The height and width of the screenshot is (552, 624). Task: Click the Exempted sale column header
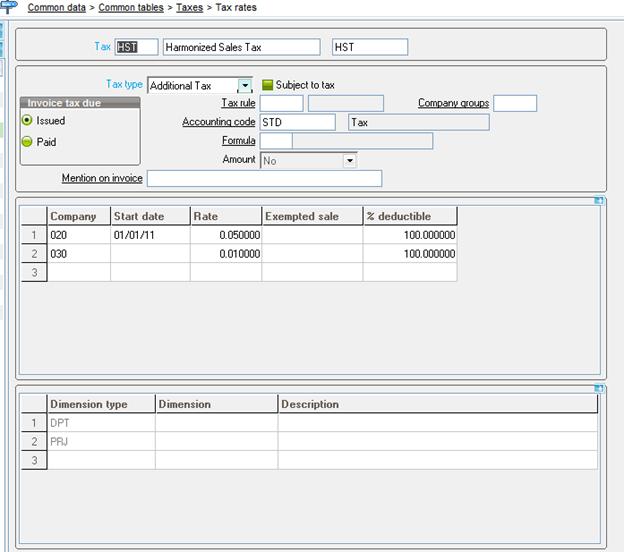[312, 216]
